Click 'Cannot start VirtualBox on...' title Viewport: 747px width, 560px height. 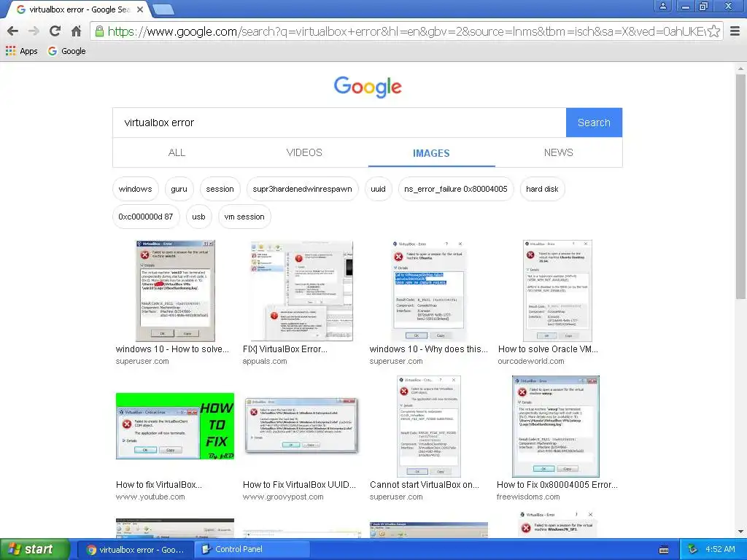(425, 485)
